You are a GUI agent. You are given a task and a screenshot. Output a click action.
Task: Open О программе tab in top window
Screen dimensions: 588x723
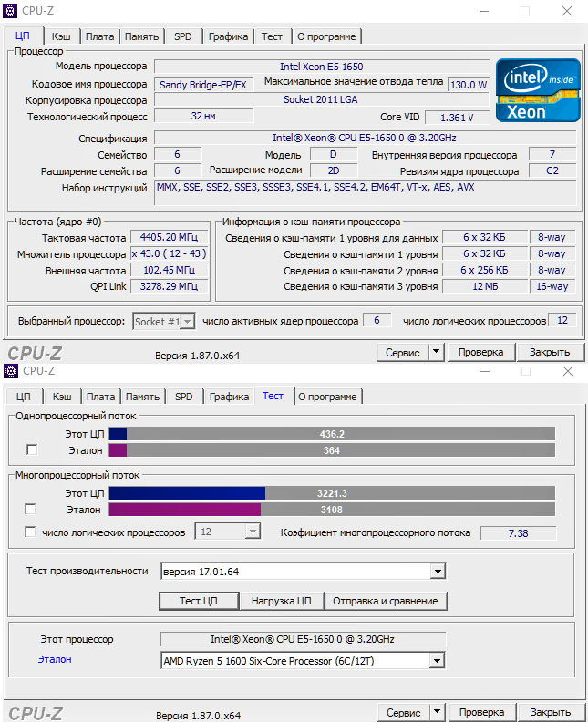point(326,36)
